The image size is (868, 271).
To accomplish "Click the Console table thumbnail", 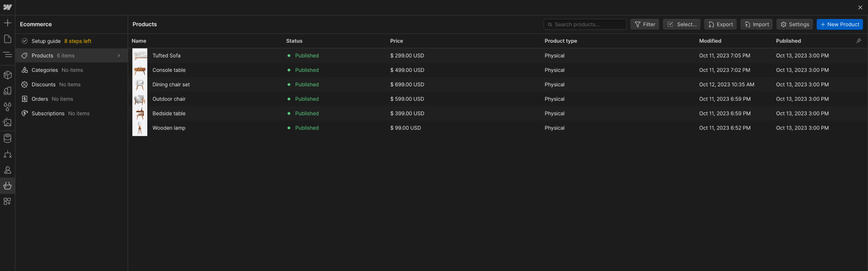I will pyautogui.click(x=140, y=70).
